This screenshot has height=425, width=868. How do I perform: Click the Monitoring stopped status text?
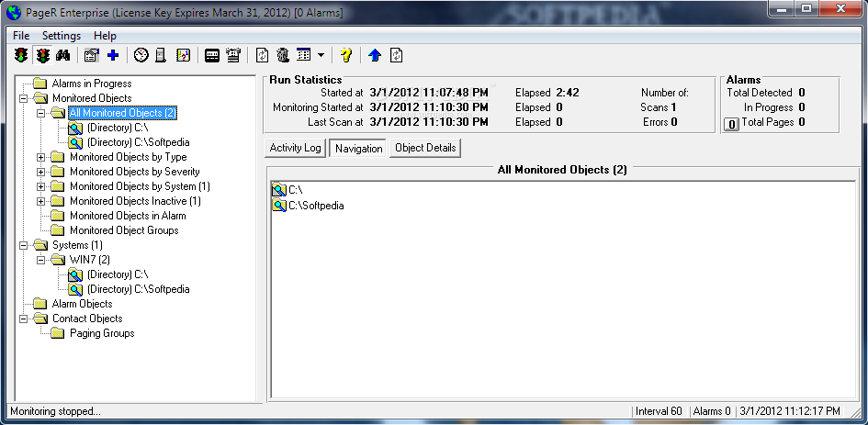pyautogui.click(x=55, y=411)
